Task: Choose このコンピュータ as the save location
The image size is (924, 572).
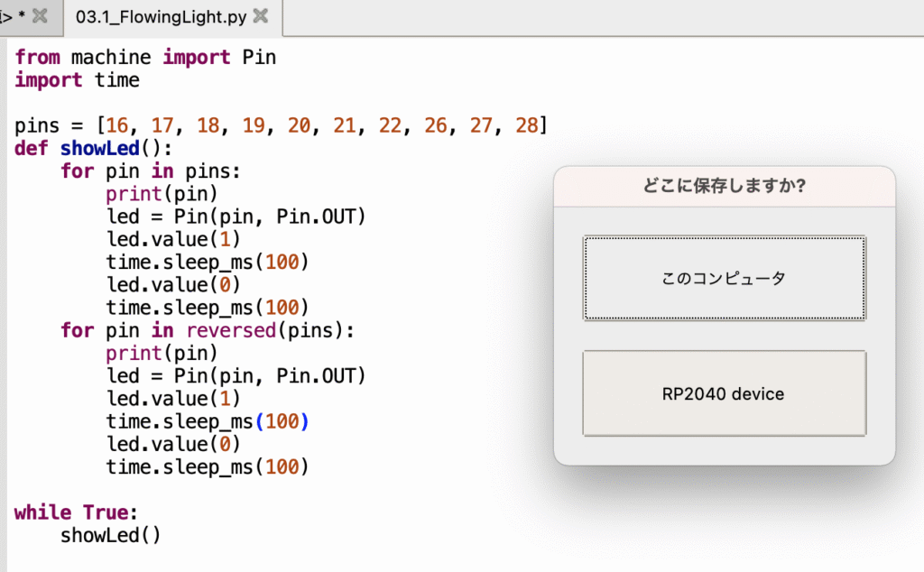Action: [x=724, y=278]
